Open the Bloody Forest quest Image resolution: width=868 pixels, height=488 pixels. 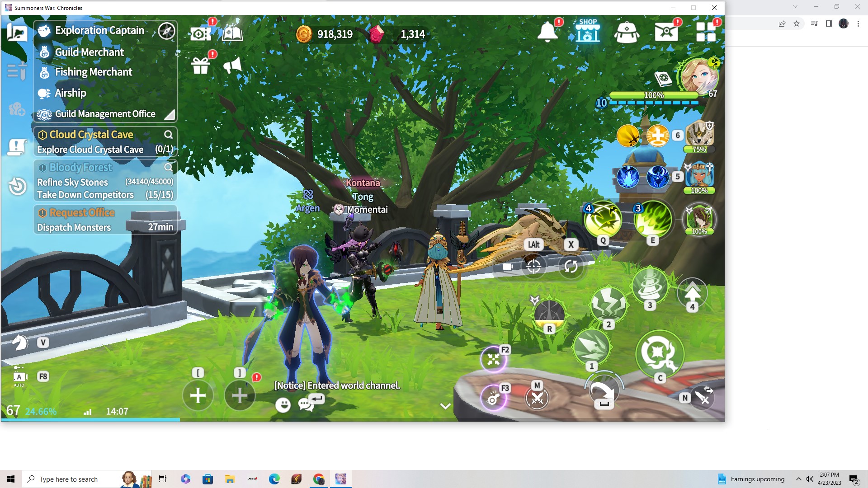tap(105, 181)
